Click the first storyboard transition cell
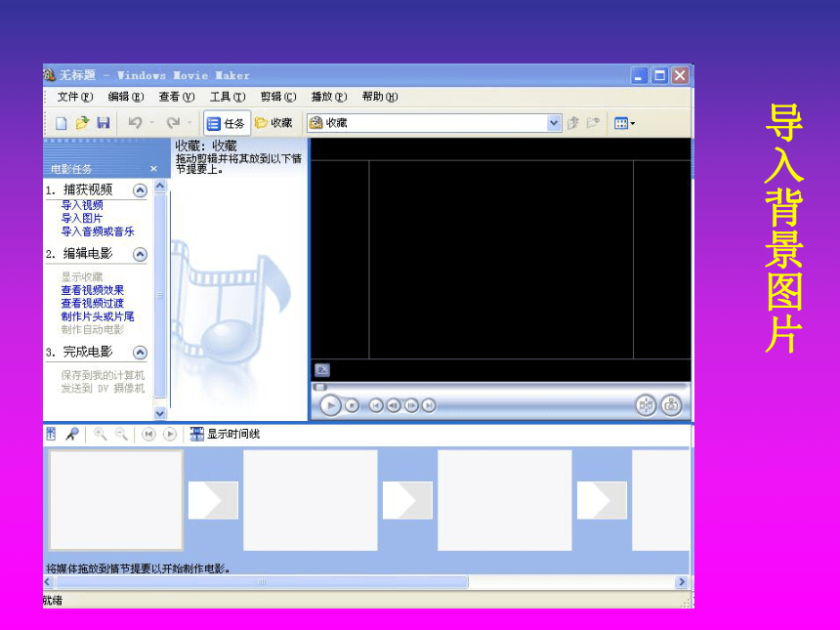840x630 pixels. click(213, 500)
